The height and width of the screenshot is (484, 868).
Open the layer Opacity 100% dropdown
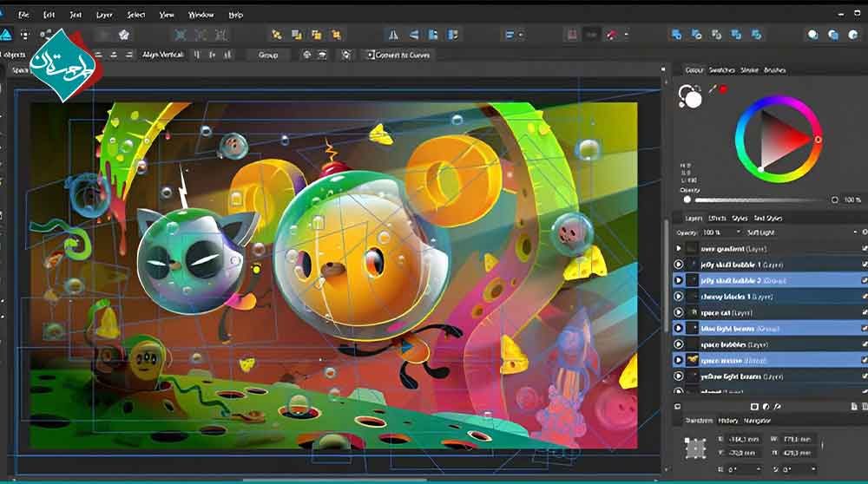738,232
